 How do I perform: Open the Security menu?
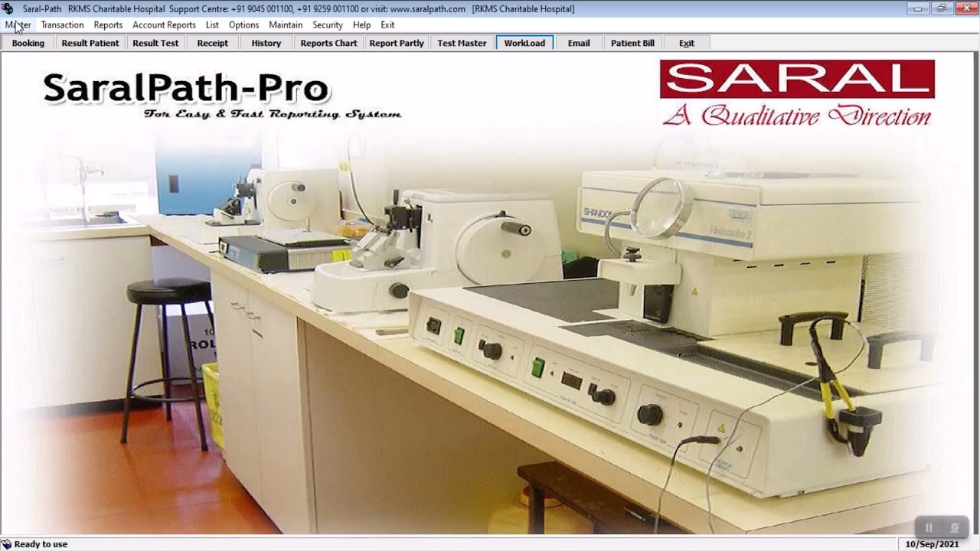(328, 24)
